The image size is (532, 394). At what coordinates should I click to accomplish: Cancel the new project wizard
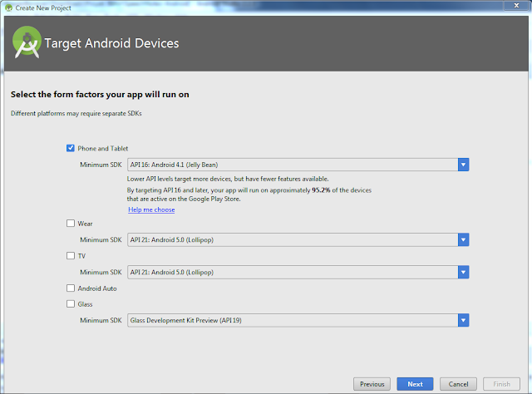point(458,384)
